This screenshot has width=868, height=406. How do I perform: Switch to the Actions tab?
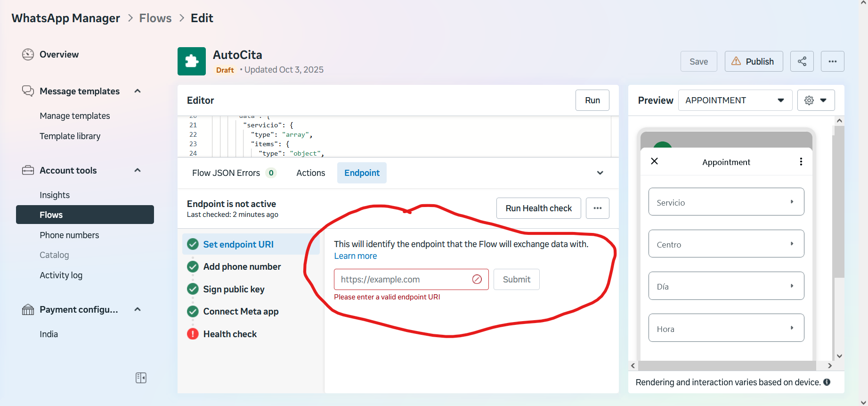(x=311, y=173)
